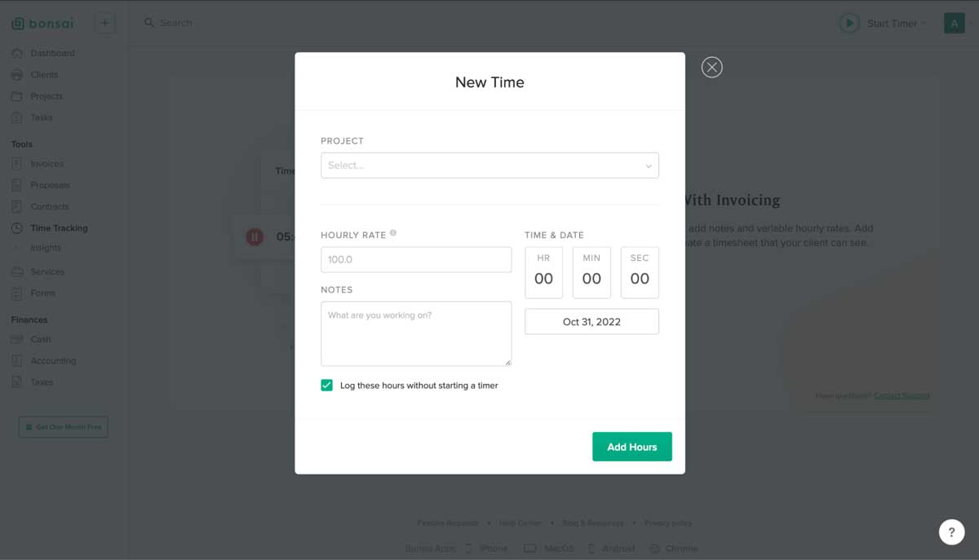Viewport: 979px width, 560px height.
Task: Open the Contact Support link
Action: point(902,395)
